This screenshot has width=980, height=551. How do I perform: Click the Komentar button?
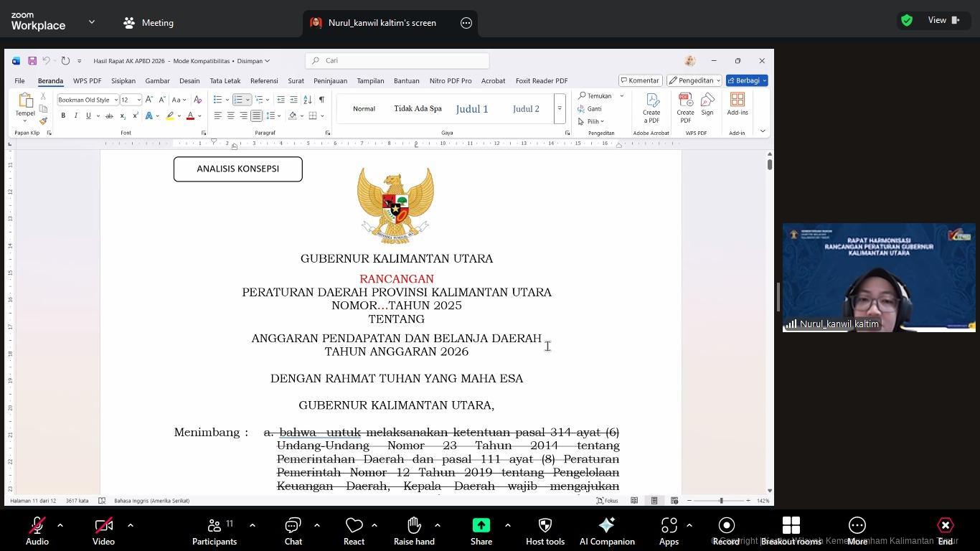pyautogui.click(x=639, y=80)
